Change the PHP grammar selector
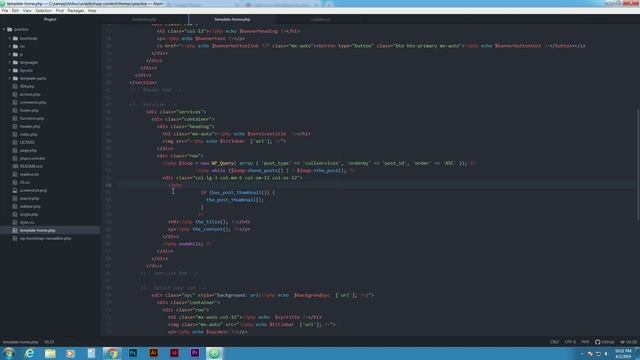The width and height of the screenshot is (640, 360). point(585,342)
